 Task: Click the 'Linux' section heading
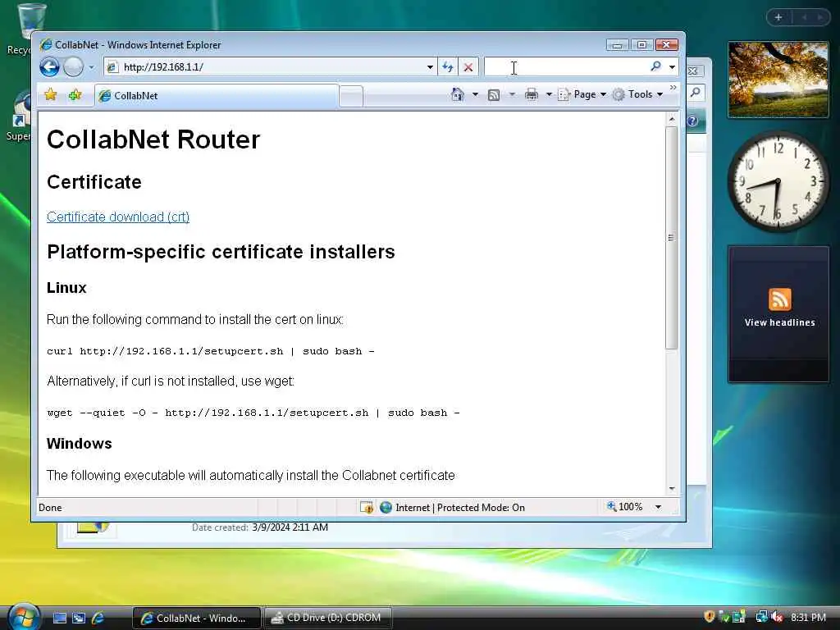pos(66,288)
